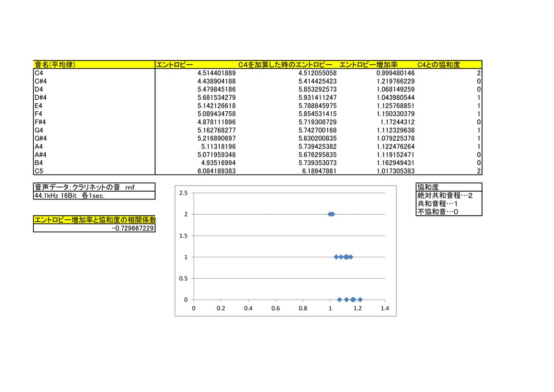Image resolution: width=554 pixels, height=392 pixels.
Task: Select entropy value 4.438904188
Action: click(x=217, y=81)
